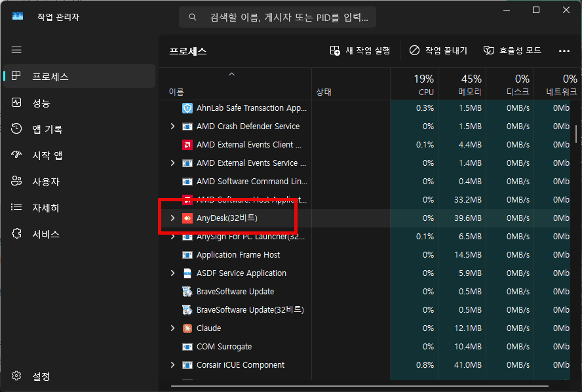Click the magnifier search icon
The height and width of the screenshot is (392, 582).
click(x=192, y=17)
